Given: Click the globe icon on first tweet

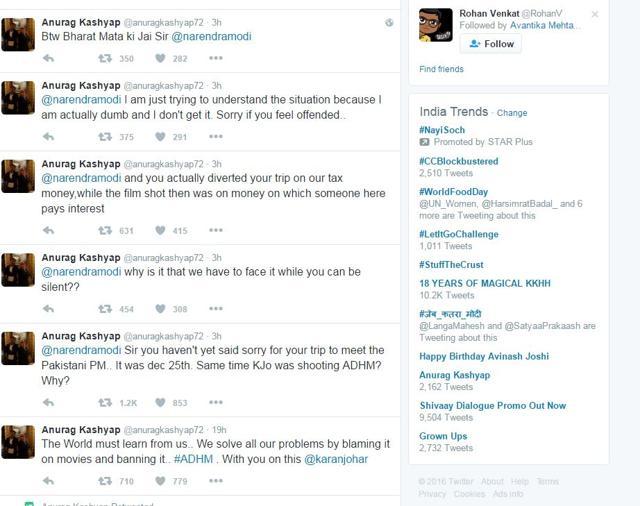Looking at the screenshot, I should pyautogui.click(x=389, y=23).
